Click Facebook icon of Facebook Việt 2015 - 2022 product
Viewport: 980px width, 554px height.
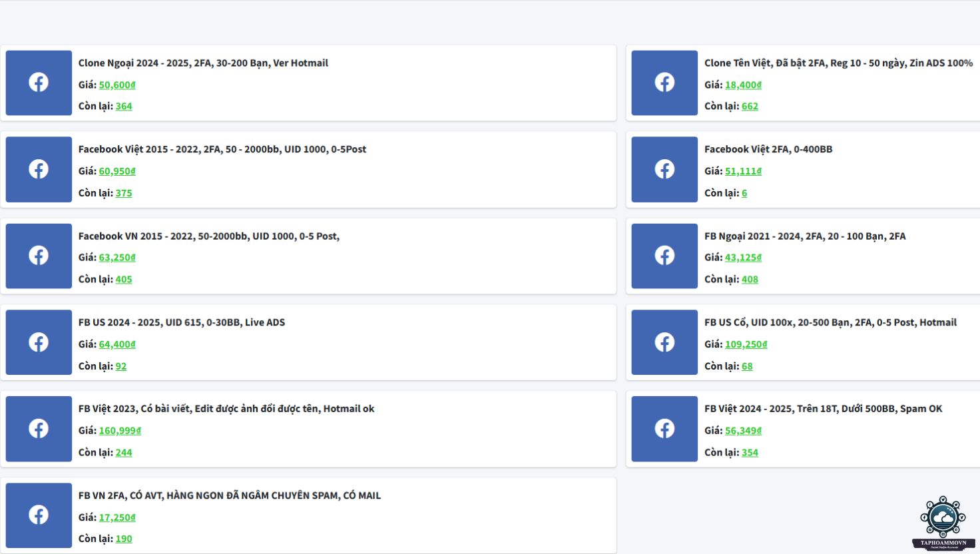click(x=39, y=169)
